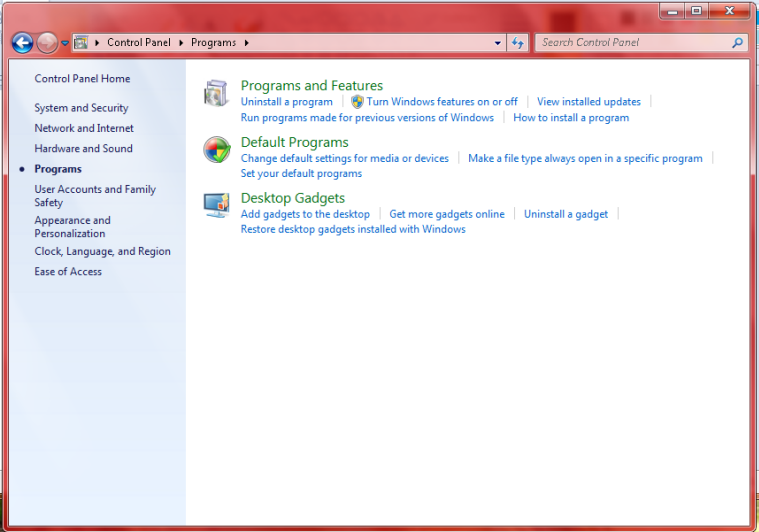Open Hardware and Sound category
The width and height of the screenshot is (759, 532).
(83, 149)
